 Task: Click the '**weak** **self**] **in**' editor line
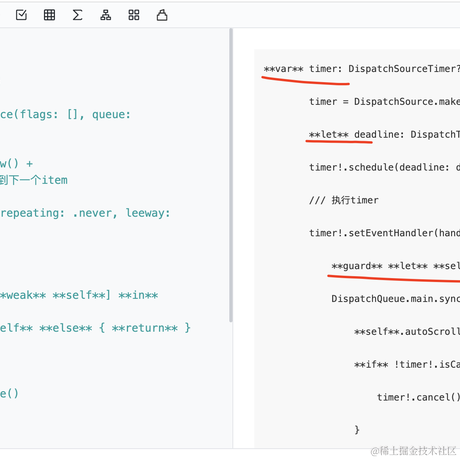[79, 295]
